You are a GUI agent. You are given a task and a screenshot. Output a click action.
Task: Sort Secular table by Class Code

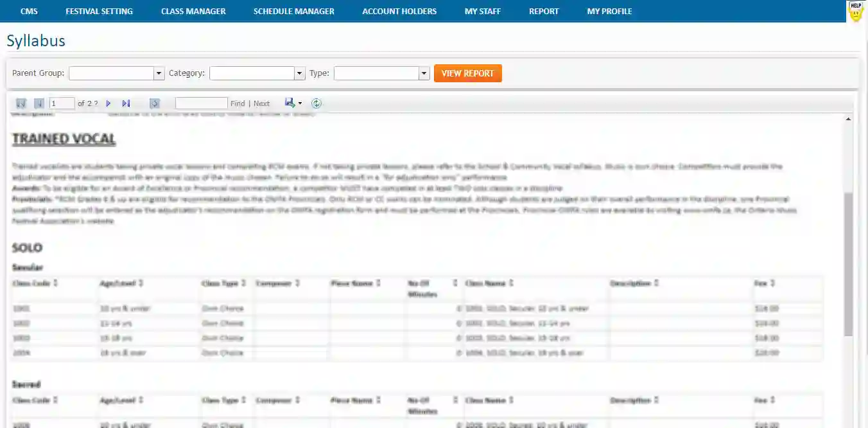[x=56, y=283]
